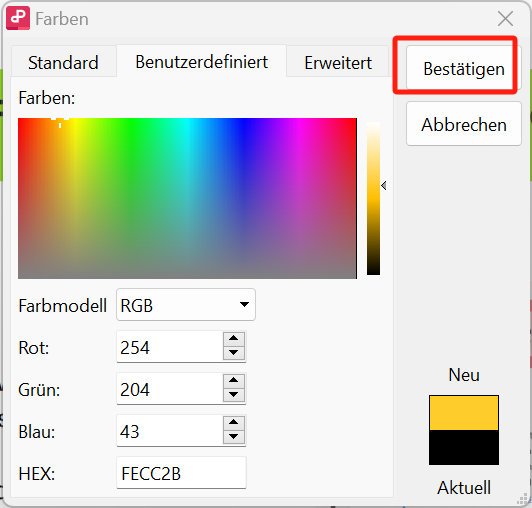Open the Farbmodell RGB dropdown
Screen dimensions: 532x508
(186, 304)
